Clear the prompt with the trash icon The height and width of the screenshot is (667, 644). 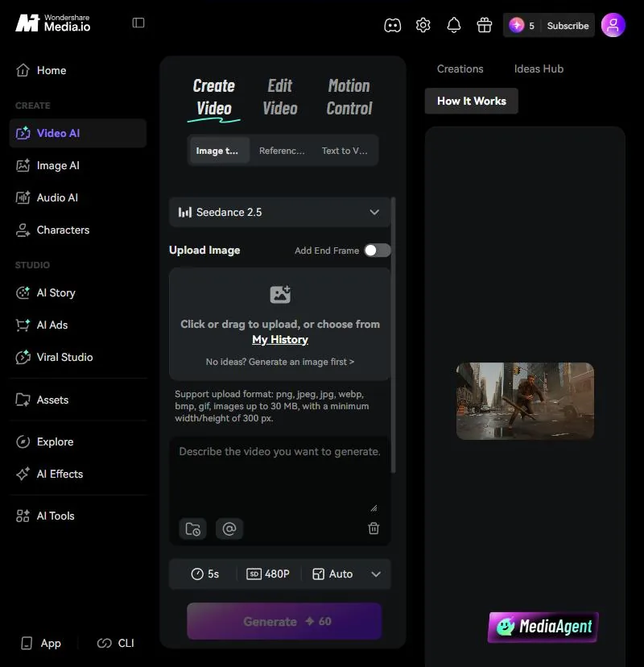click(x=374, y=528)
